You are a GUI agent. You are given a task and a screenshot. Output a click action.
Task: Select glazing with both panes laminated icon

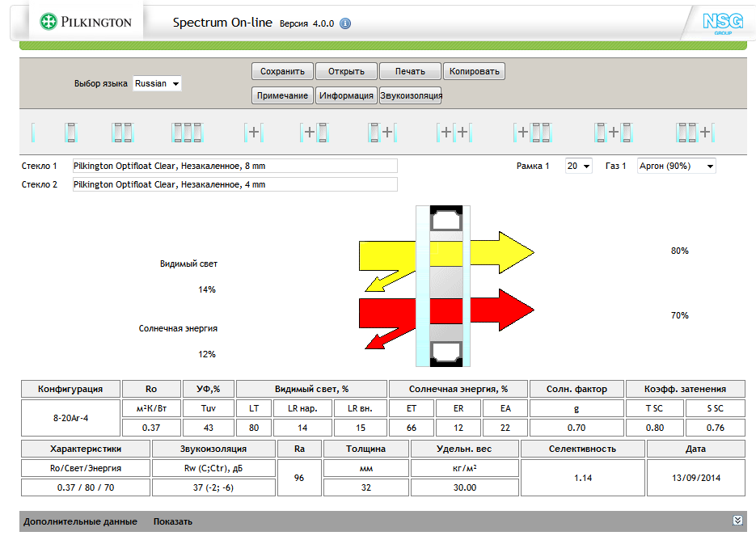613,133
